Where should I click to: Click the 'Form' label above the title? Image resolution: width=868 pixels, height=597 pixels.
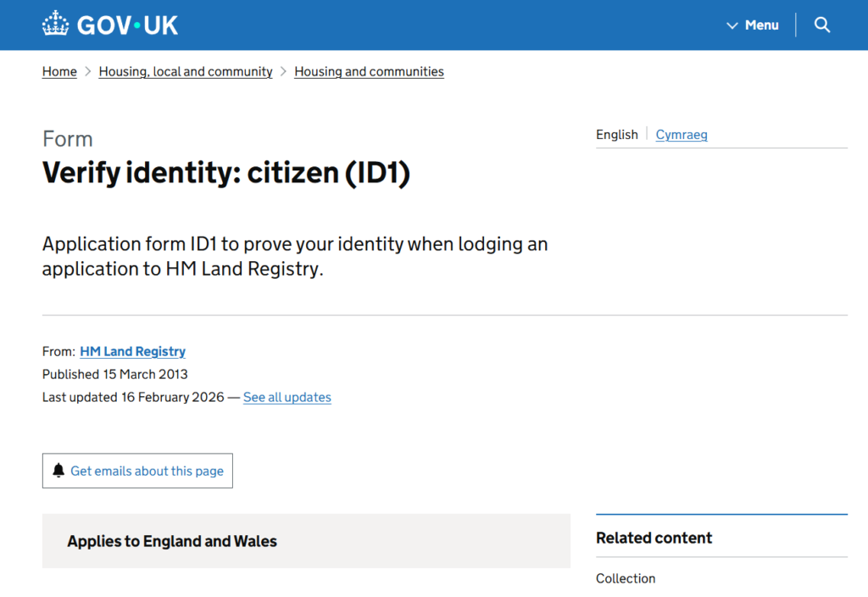[68, 139]
